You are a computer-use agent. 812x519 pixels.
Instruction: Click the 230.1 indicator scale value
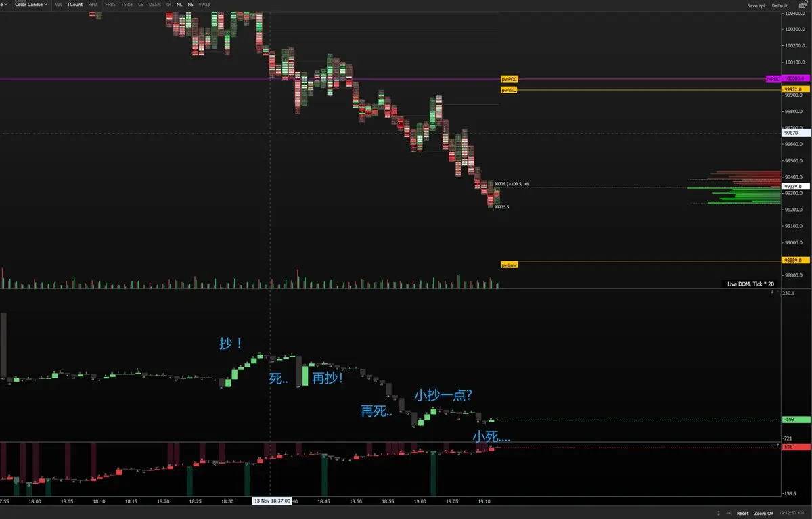(788, 294)
